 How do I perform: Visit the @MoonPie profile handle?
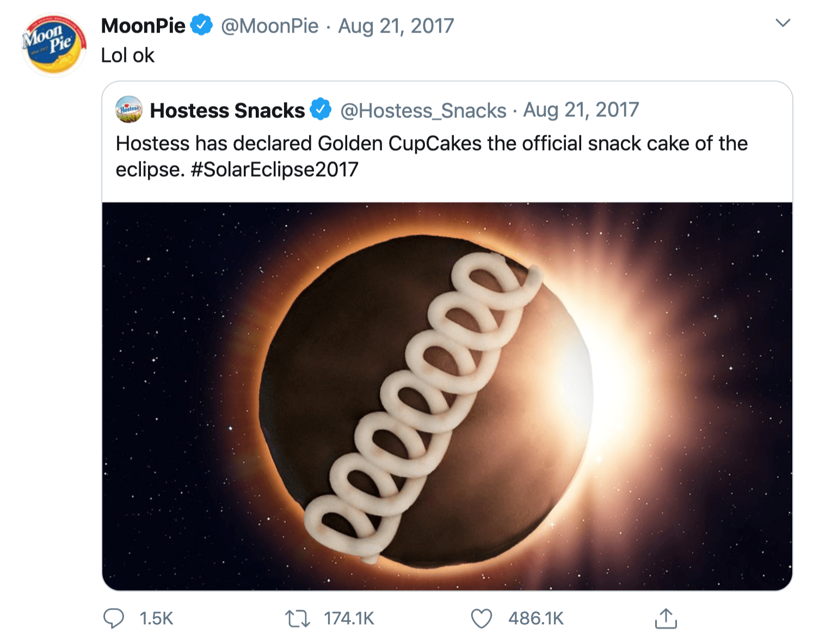click(269, 25)
